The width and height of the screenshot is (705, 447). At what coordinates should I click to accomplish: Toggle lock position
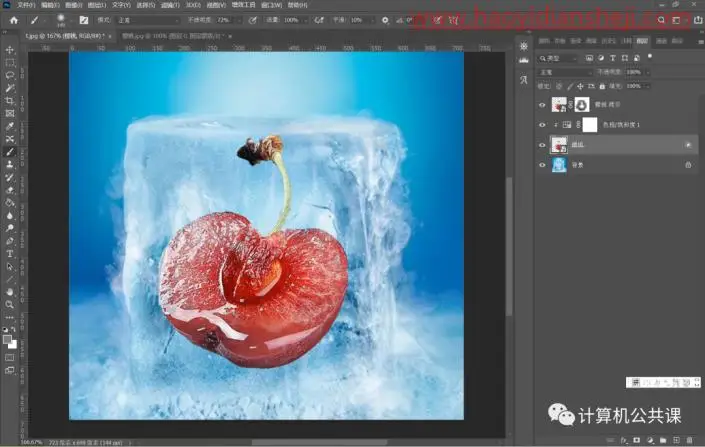580,86
